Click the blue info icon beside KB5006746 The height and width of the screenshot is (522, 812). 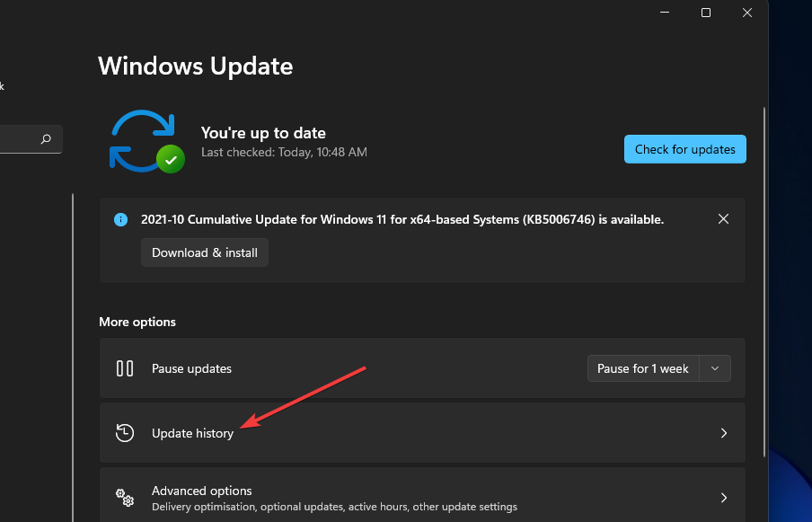120,219
